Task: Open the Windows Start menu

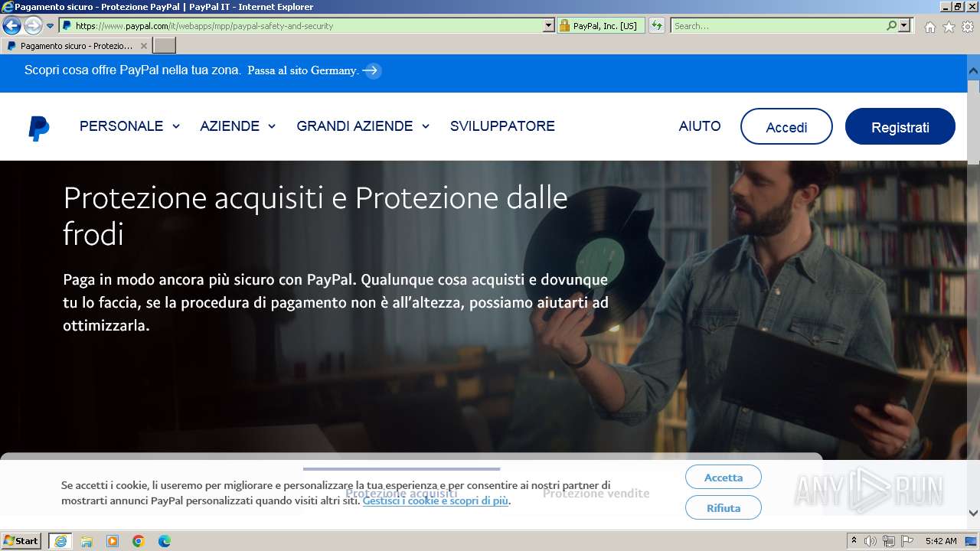Action: coord(21,540)
